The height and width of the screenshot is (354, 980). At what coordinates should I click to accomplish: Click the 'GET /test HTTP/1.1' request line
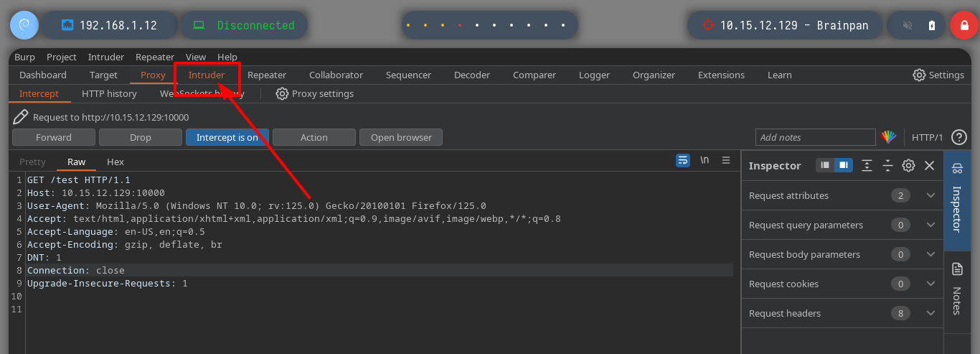(79, 180)
